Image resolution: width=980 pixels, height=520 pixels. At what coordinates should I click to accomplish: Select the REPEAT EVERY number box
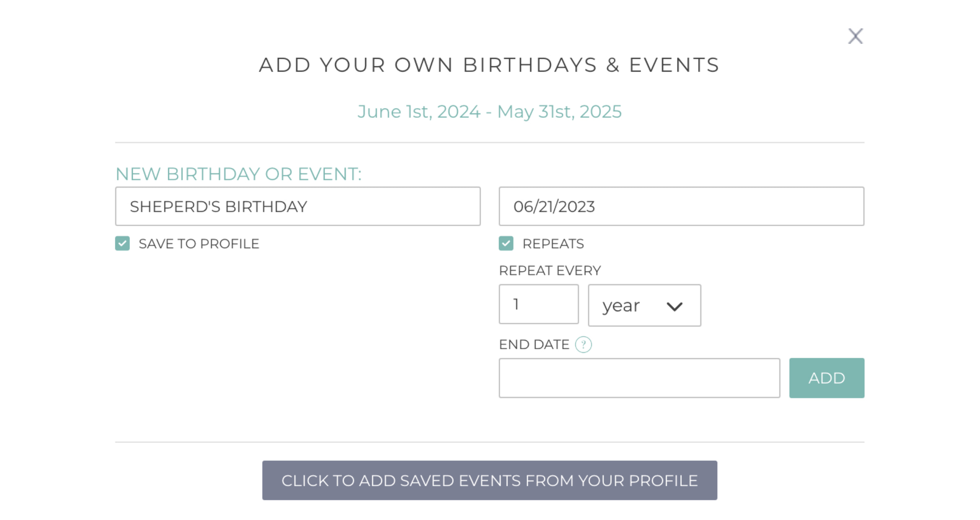538,304
